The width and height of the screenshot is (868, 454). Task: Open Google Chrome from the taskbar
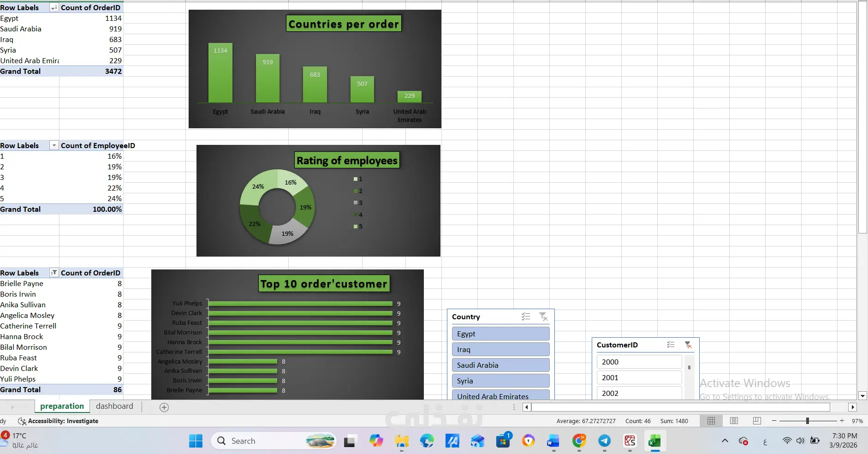point(579,441)
